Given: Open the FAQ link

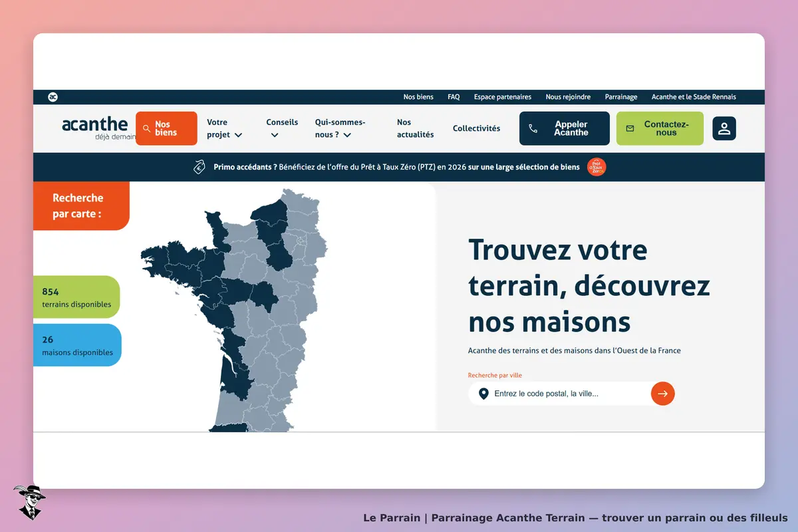Looking at the screenshot, I should (454, 97).
